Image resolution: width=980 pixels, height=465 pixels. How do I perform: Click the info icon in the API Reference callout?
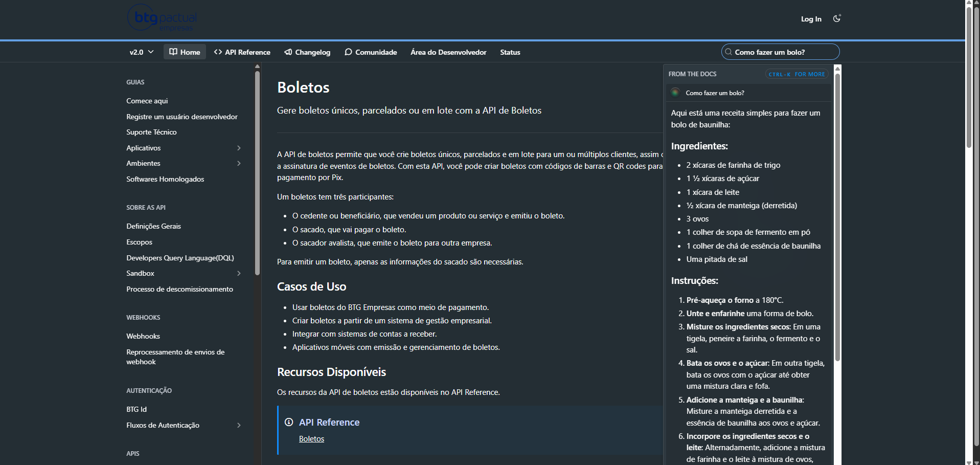[289, 422]
